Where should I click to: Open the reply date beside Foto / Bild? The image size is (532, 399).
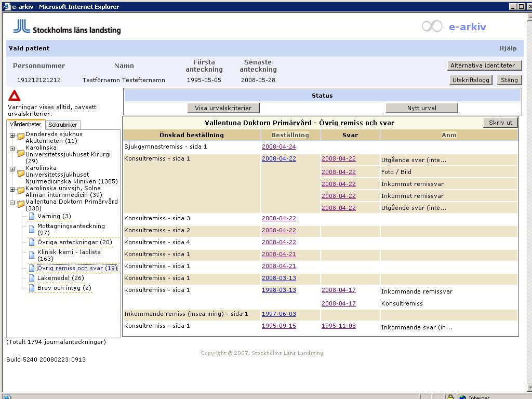pos(339,172)
